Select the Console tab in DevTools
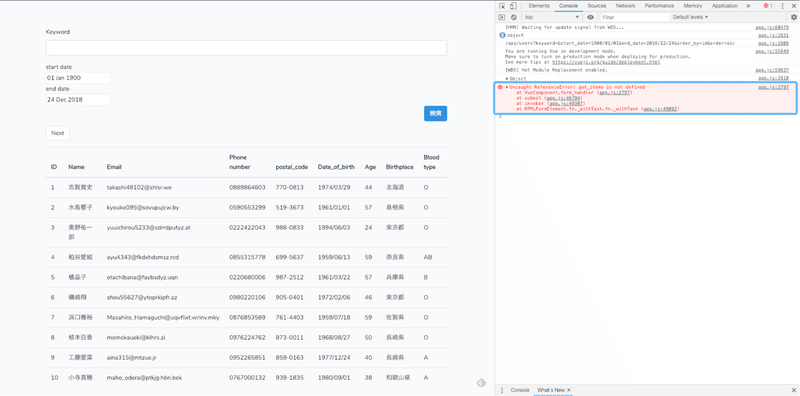The image size is (800, 396). coord(568,6)
